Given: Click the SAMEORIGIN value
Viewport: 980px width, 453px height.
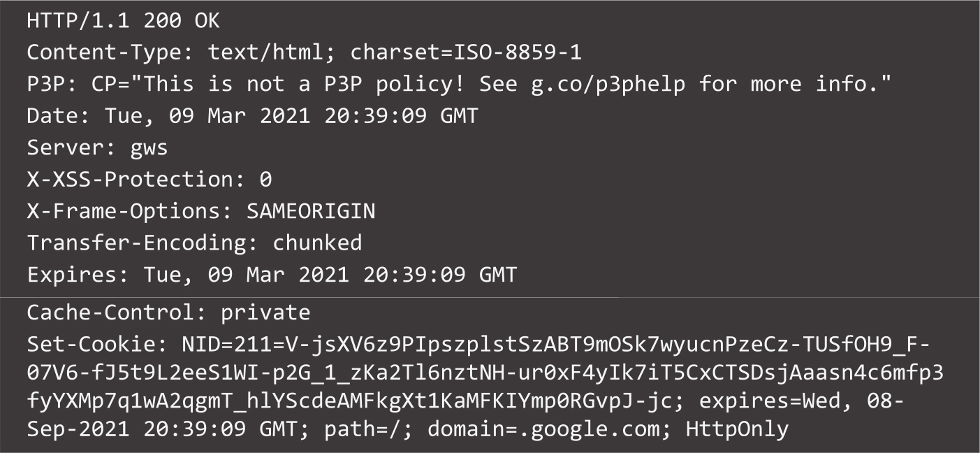Looking at the screenshot, I should [x=311, y=211].
